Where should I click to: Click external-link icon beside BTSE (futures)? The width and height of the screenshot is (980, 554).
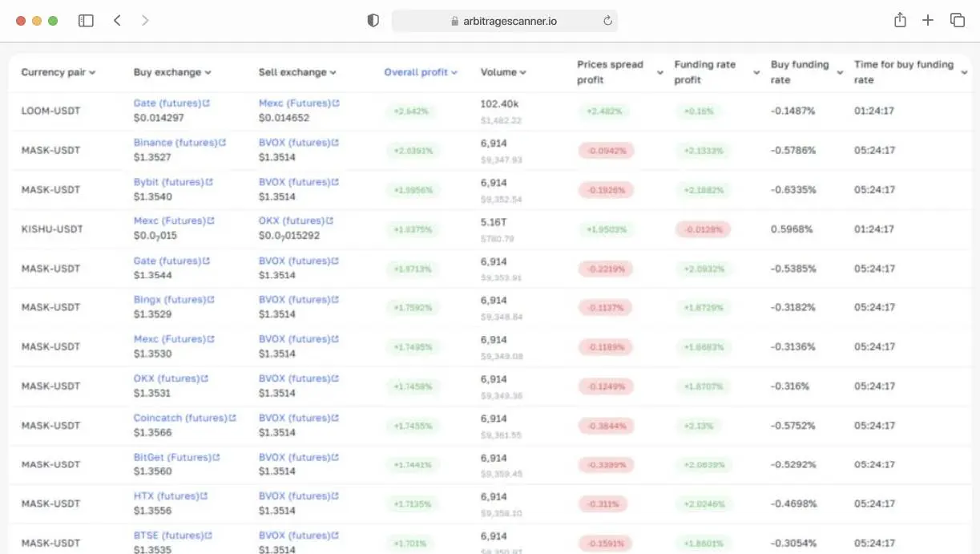[210, 536]
